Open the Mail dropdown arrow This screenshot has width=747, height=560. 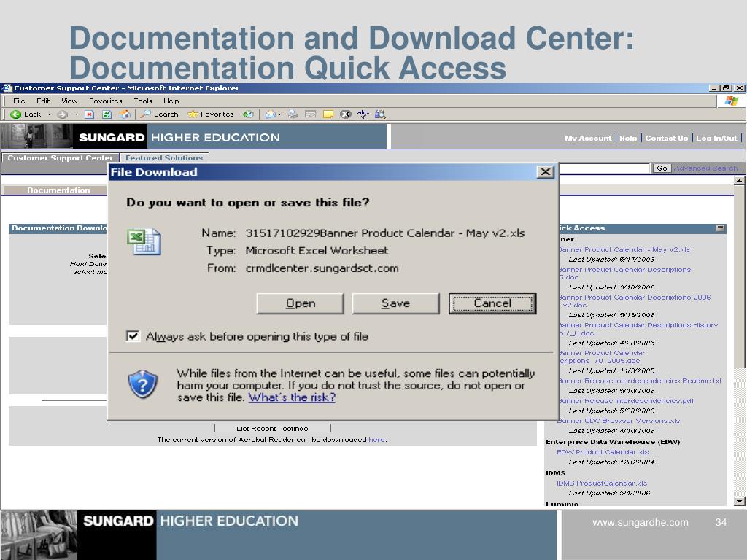click(279, 114)
